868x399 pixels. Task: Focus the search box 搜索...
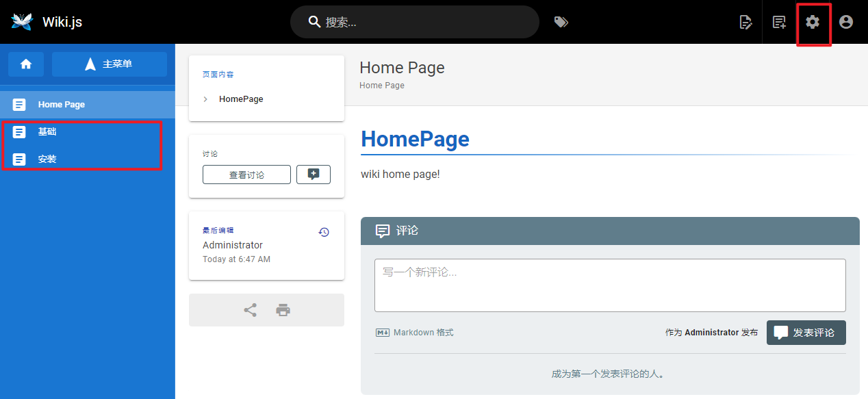point(415,22)
